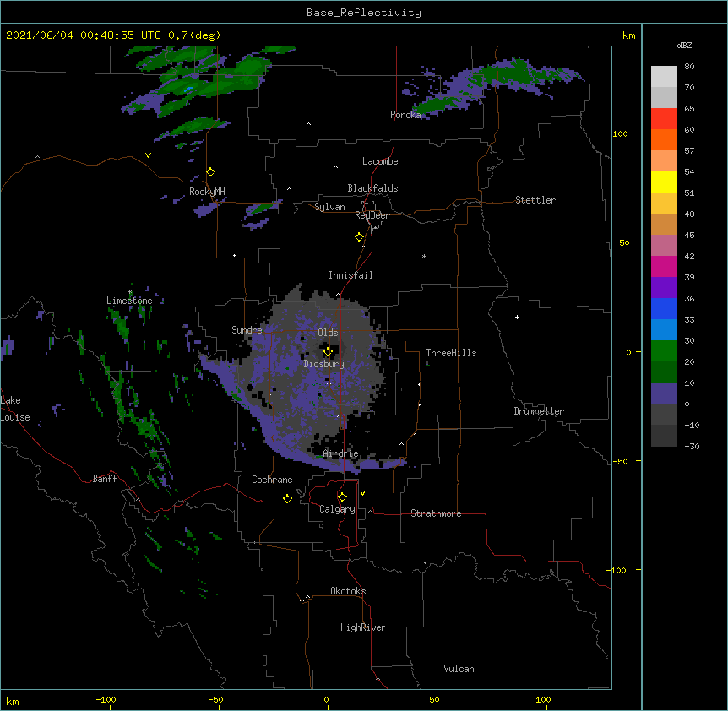
Task: Click the Innisfail city label
Action: [x=350, y=275]
